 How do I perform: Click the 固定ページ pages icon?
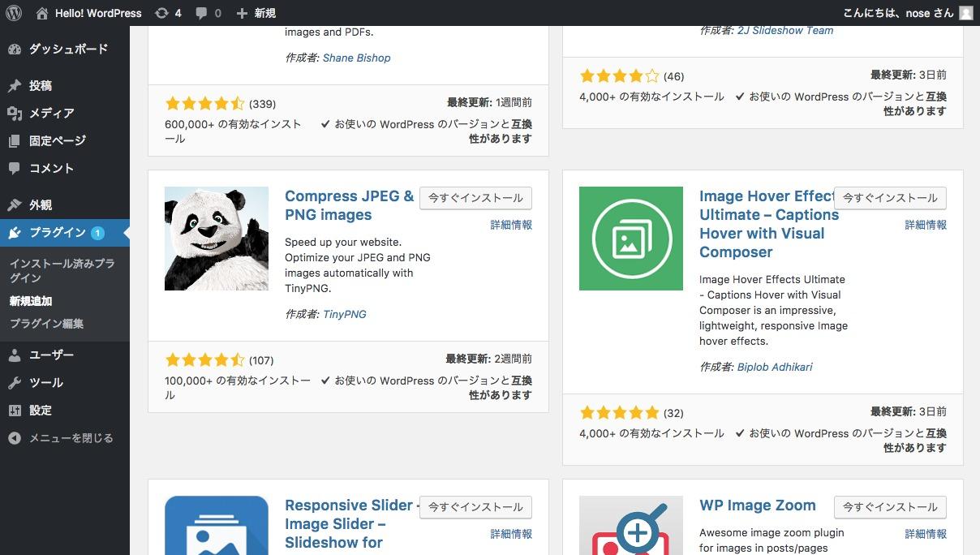click(15, 141)
